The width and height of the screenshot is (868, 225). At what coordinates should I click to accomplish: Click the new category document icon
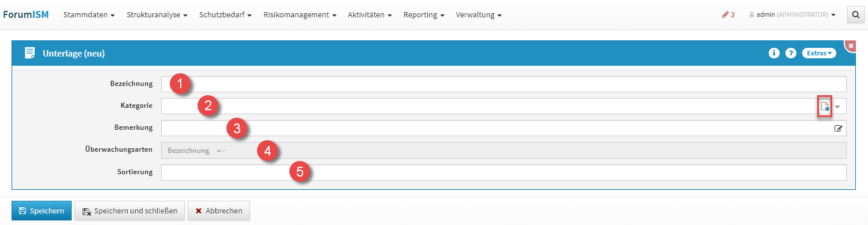tap(825, 107)
